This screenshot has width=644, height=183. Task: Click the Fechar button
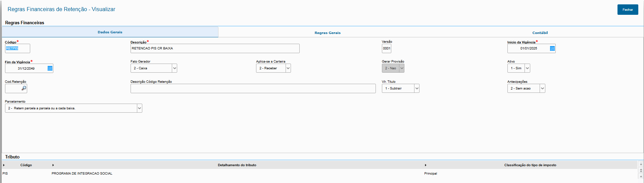pos(628,10)
